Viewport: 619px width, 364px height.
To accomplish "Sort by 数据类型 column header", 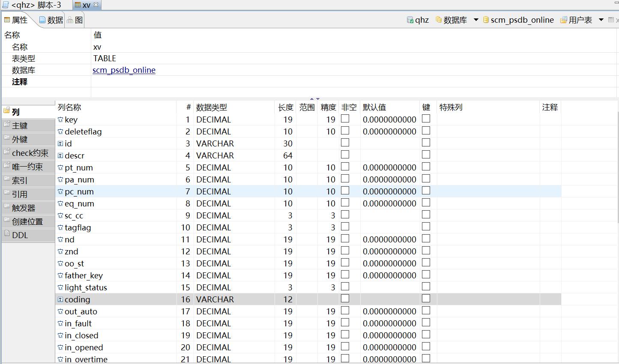I will [x=234, y=107].
